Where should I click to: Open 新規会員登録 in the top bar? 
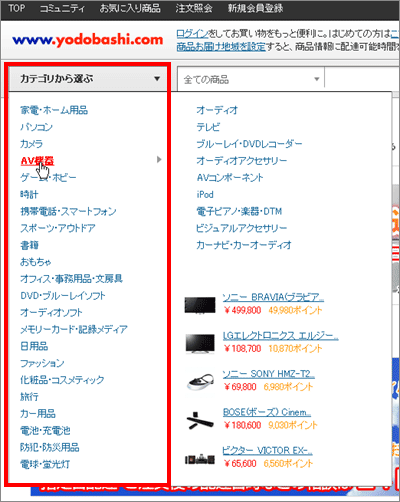click(255, 8)
